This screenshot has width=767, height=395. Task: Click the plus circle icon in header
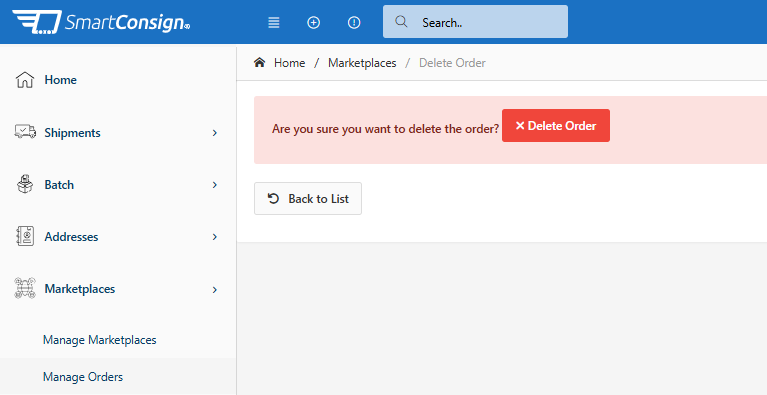pyautogui.click(x=314, y=22)
